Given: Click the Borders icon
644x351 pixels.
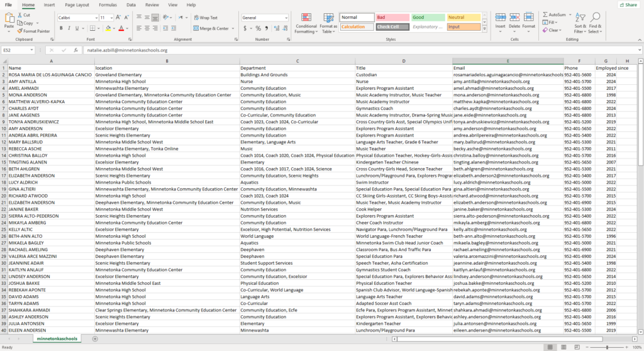Looking at the screenshot, I should coord(92,28).
